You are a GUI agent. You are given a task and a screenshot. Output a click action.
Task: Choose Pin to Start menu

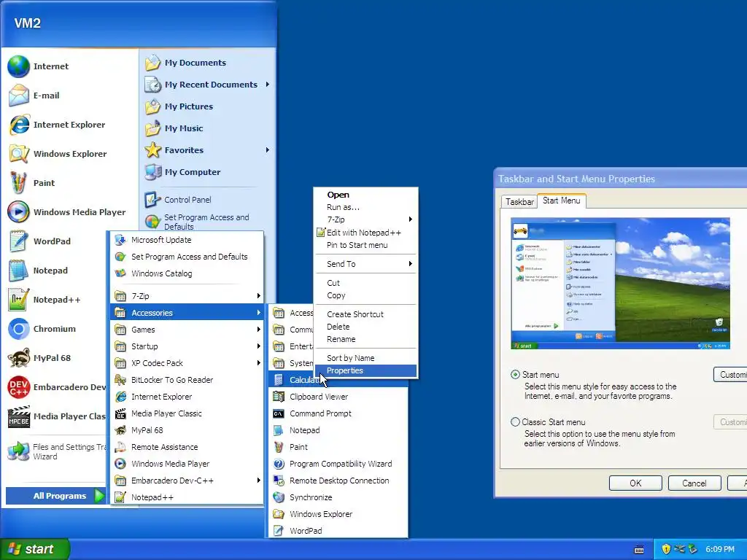(x=365, y=245)
